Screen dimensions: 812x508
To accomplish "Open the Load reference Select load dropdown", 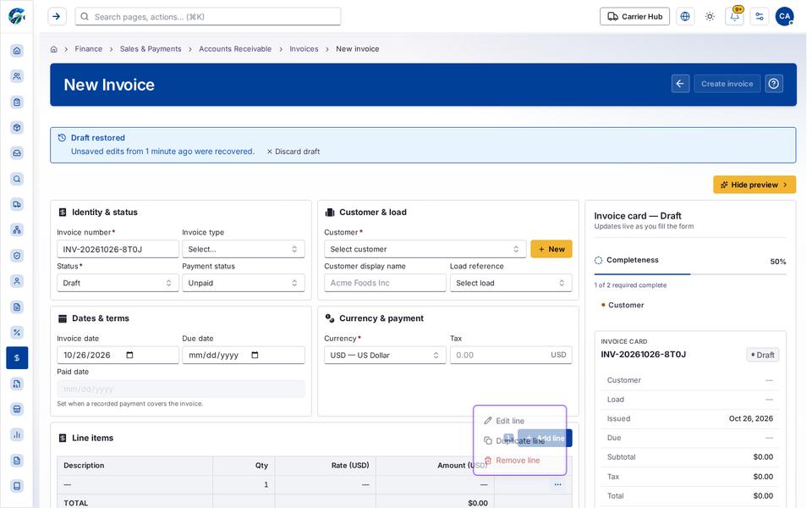I will (511, 283).
